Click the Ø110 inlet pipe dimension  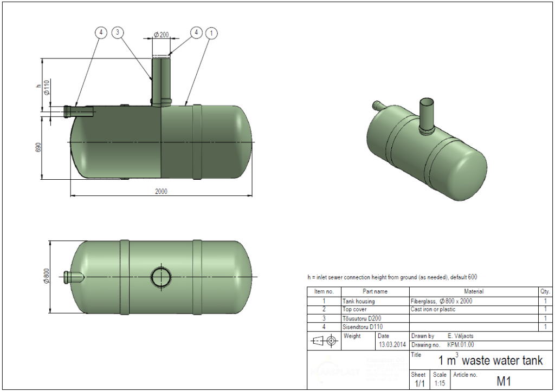47,87
